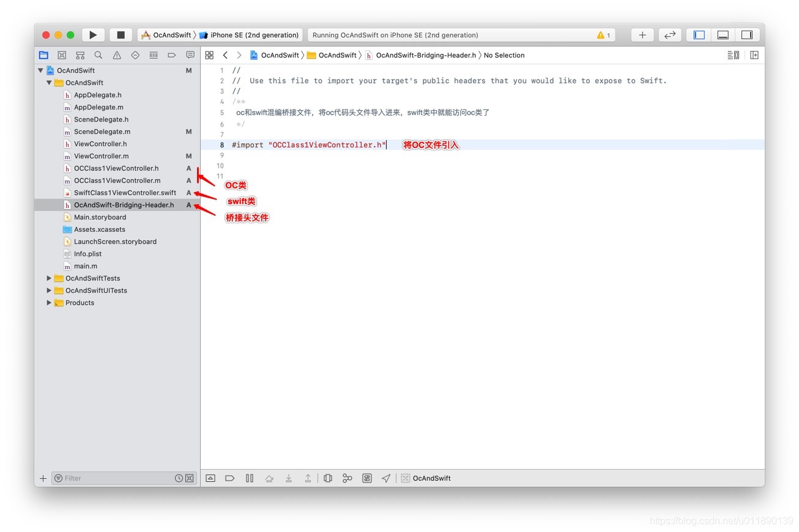Open the Library with the plus button
799x532 pixels.
click(642, 35)
